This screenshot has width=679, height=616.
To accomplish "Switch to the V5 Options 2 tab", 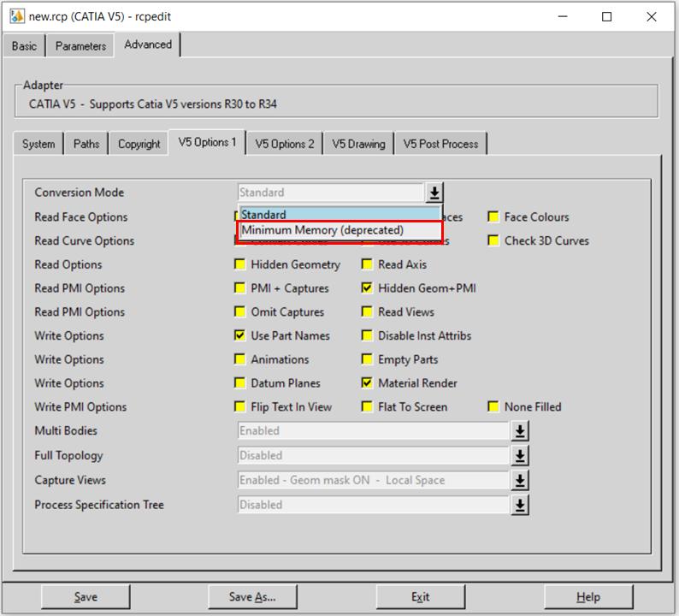I will point(285,144).
